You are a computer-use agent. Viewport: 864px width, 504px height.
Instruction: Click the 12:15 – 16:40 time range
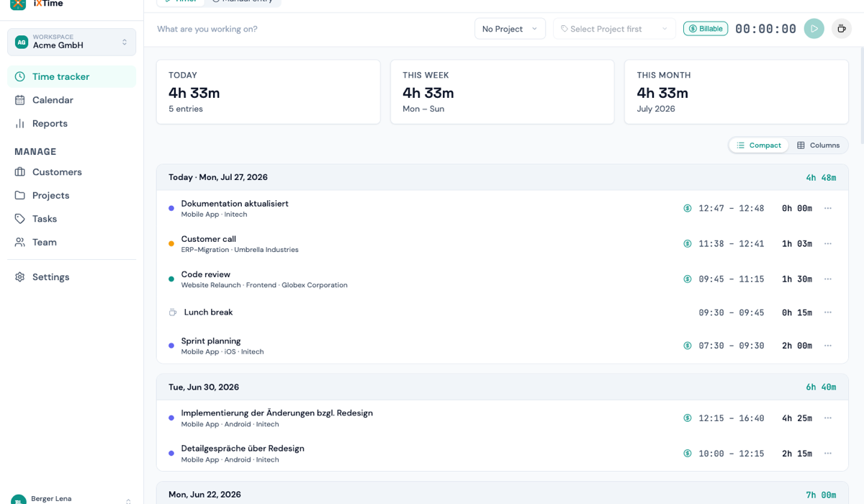(x=732, y=418)
